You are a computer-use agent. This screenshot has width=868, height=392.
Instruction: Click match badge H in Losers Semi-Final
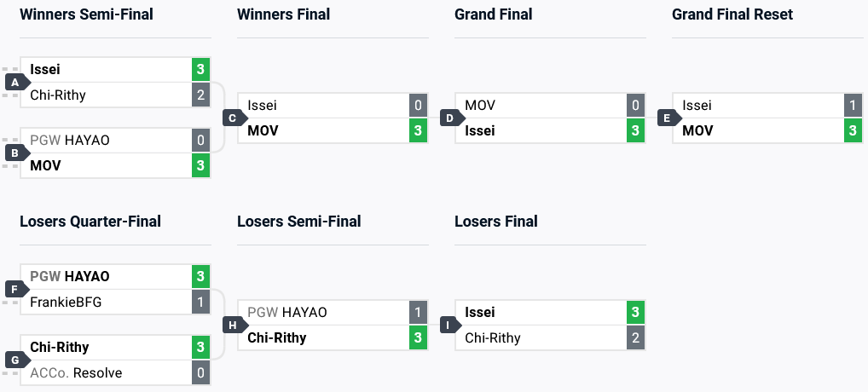(x=232, y=325)
